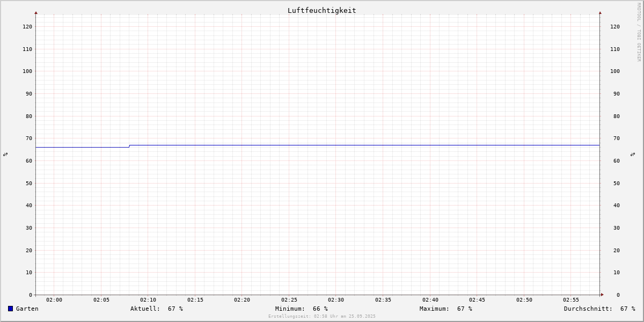The height and width of the screenshot is (322, 644).
Task: Click the 02:25 time axis label
Action: 289,299
